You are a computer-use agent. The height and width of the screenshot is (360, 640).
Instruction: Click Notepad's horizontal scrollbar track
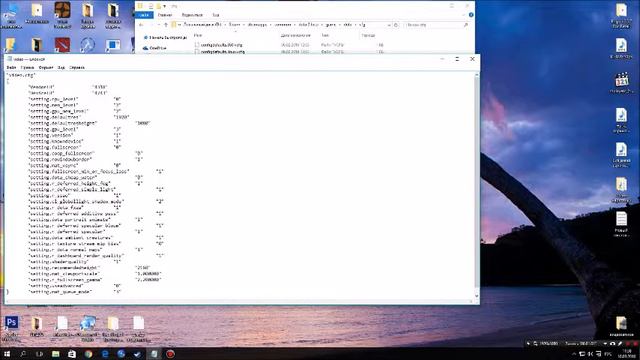[239, 302]
